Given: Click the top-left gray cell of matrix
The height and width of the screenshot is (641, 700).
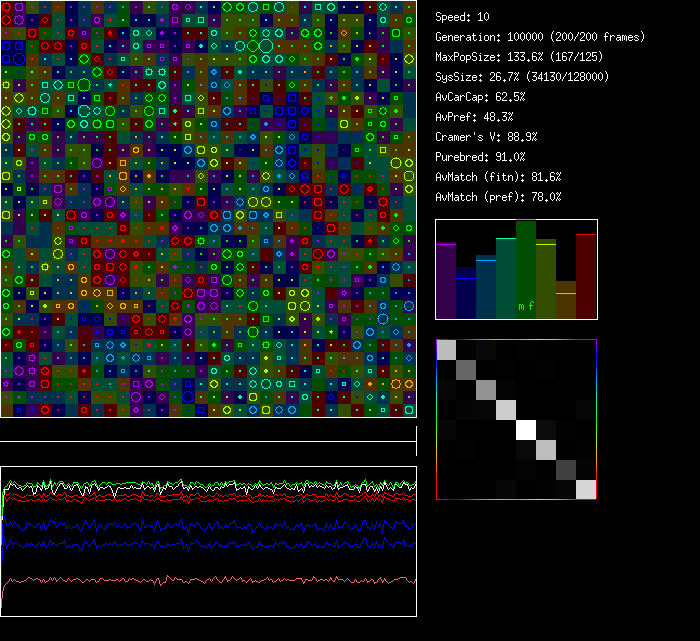Looking at the screenshot, I should [446, 349].
